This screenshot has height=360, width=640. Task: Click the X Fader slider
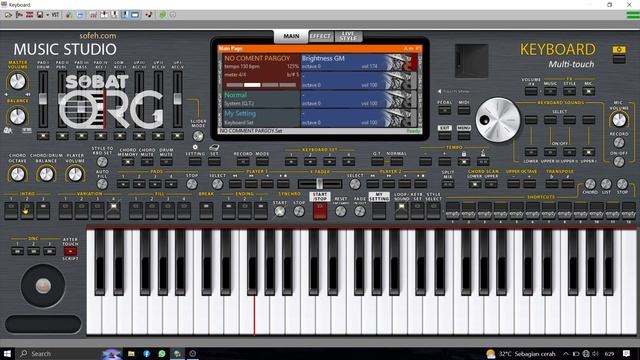320,184
